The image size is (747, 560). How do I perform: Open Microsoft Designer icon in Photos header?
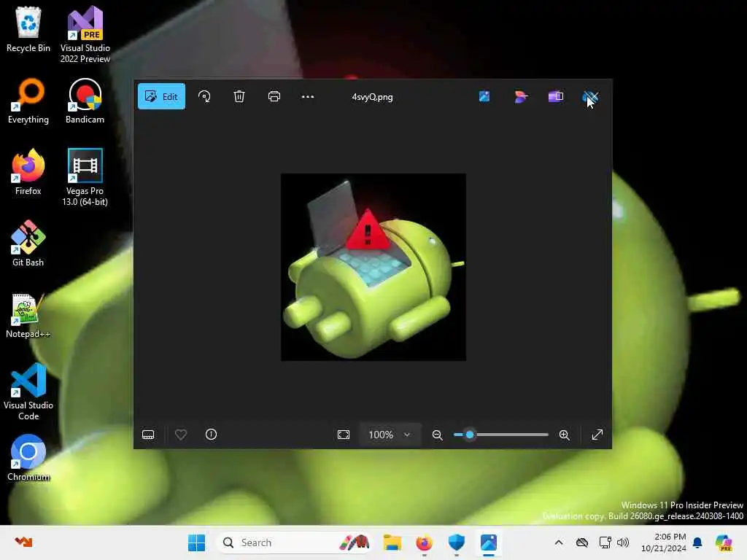520,97
